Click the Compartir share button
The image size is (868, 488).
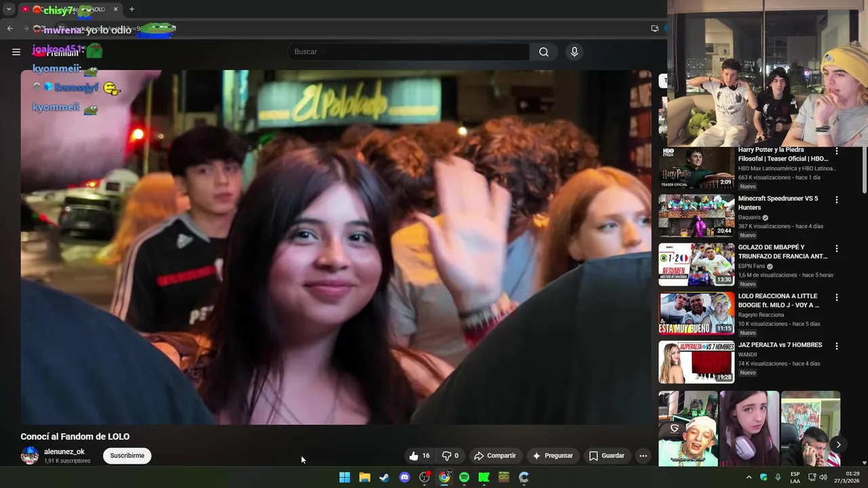(x=495, y=455)
